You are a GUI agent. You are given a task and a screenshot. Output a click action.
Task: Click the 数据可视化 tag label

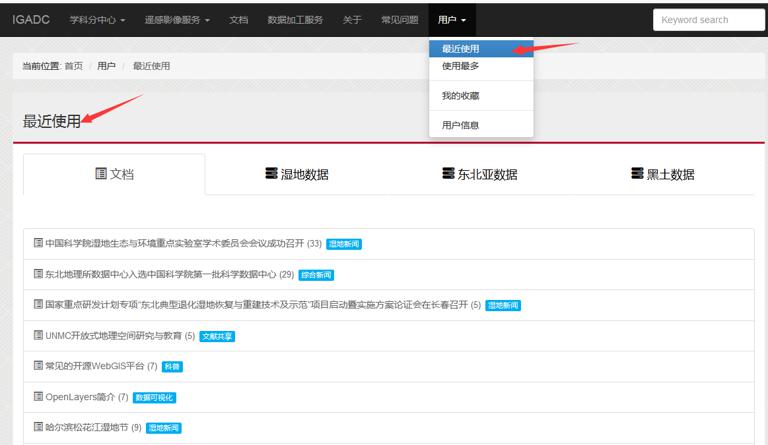[x=154, y=398]
